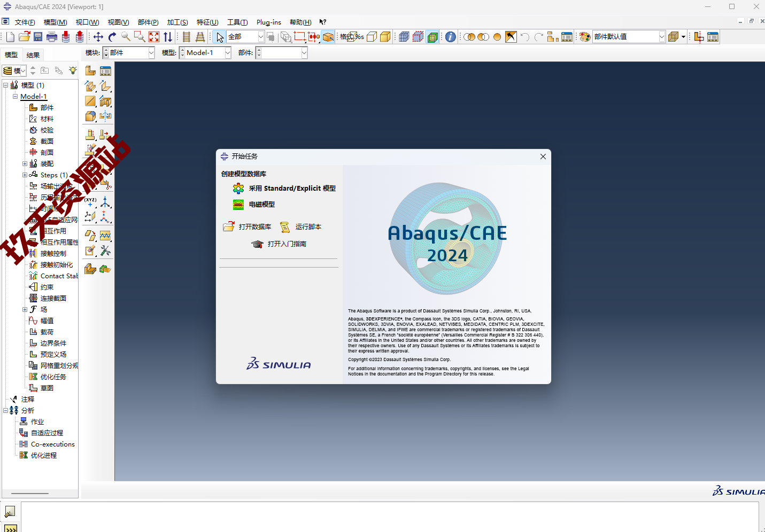Click the Create Datum Axis icon
Screen dimensions: 765x532
(105, 202)
